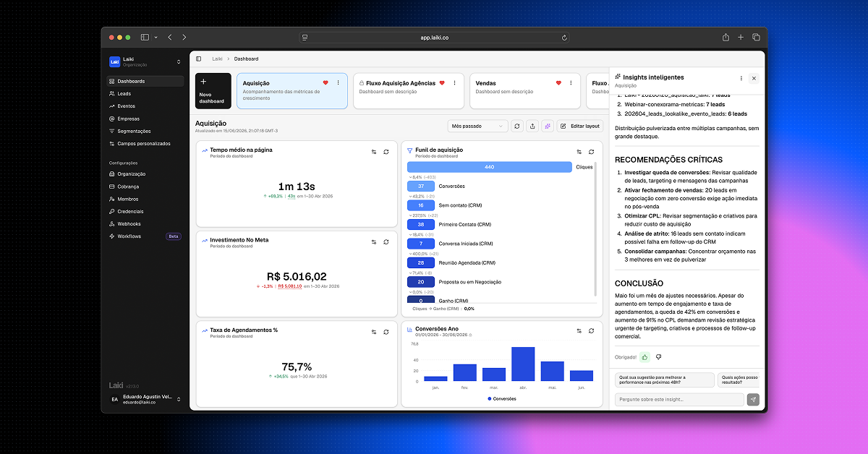Open Credenciais settings page
This screenshot has width=868, height=454.
click(x=145, y=211)
